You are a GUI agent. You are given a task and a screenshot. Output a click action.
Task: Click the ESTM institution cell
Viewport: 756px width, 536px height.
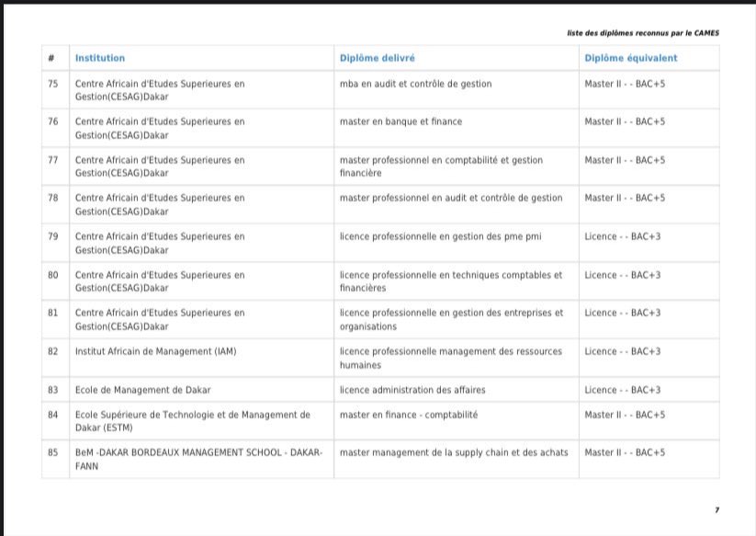pyautogui.click(x=192, y=421)
